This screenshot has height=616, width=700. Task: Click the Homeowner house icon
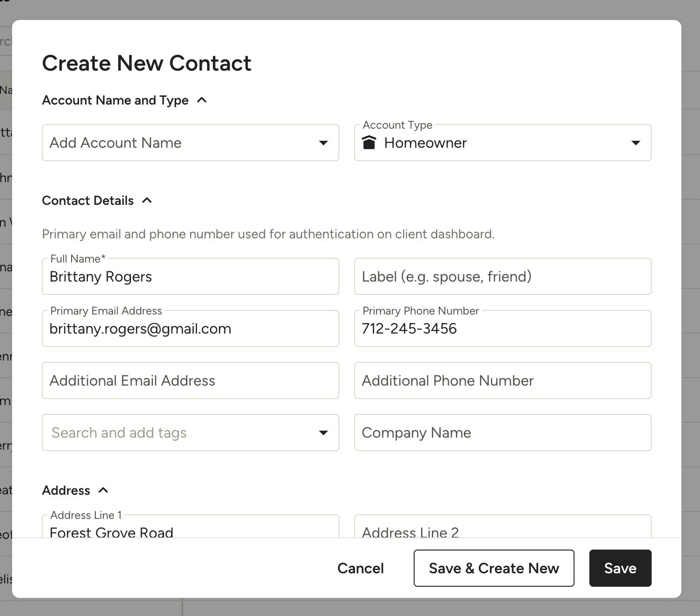click(369, 143)
